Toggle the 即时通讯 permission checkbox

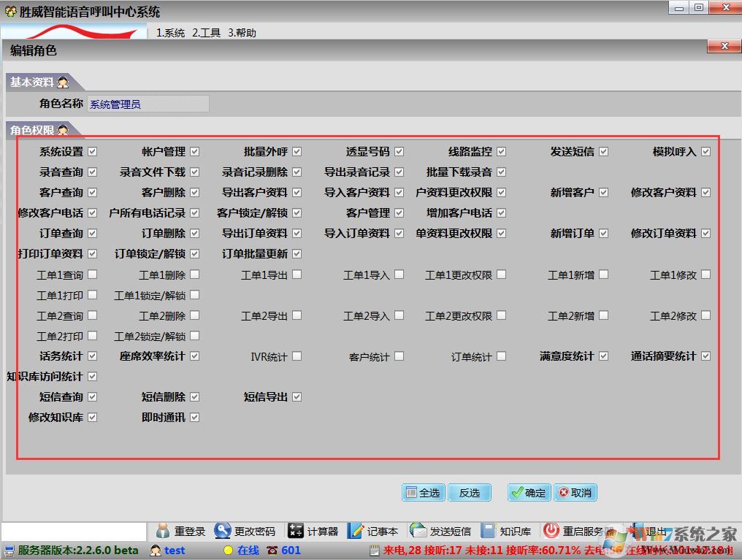(194, 417)
